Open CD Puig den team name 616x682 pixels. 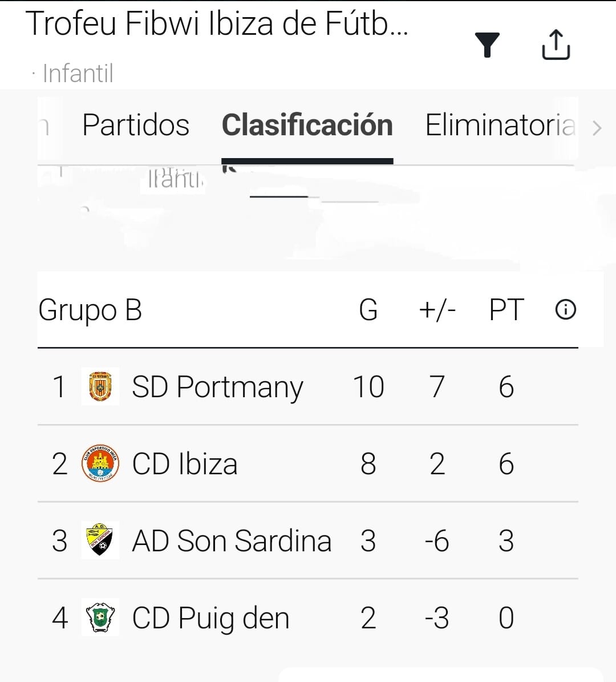(x=210, y=618)
